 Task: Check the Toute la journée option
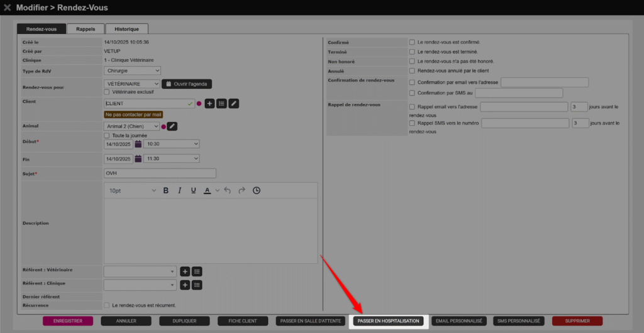[x=106, y=135]
